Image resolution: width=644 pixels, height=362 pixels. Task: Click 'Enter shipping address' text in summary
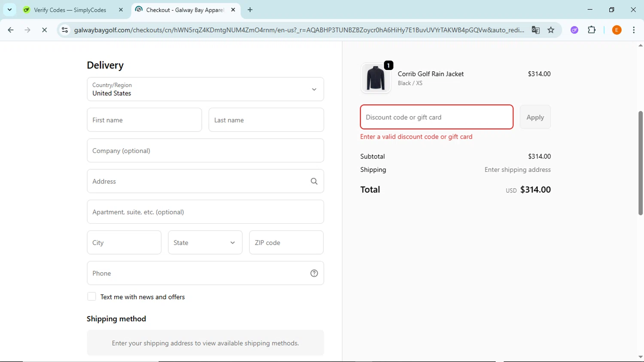(x=517, y=170)
